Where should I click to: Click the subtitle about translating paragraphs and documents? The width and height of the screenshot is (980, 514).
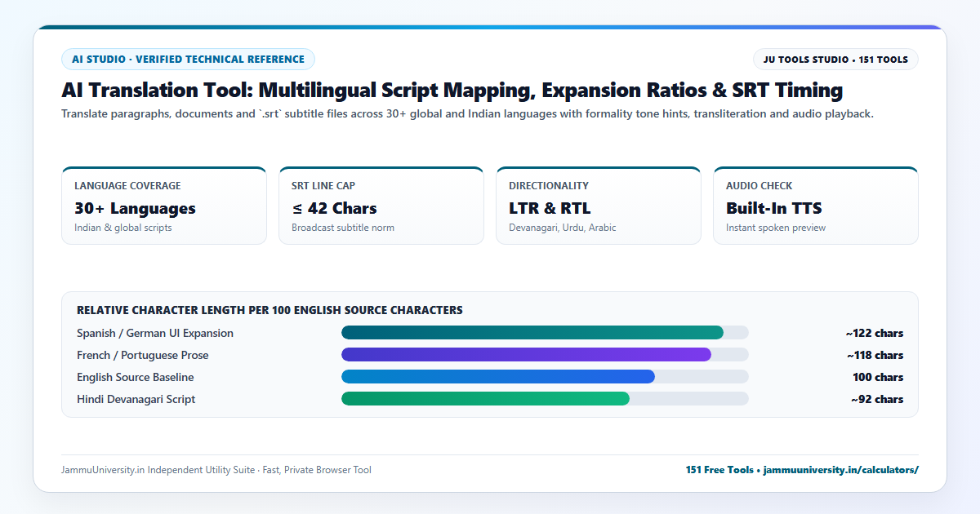pos(467,114)
